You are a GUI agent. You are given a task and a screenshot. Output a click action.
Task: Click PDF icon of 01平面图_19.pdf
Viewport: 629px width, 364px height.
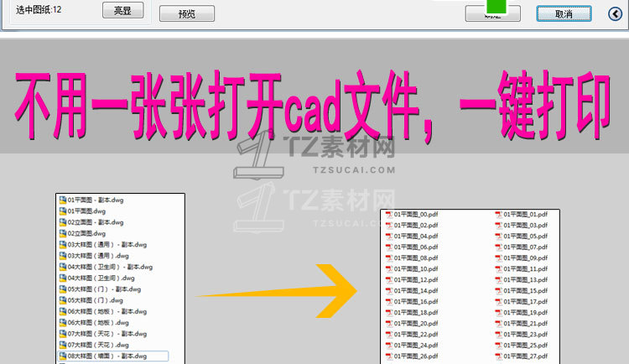pos(498,313)
